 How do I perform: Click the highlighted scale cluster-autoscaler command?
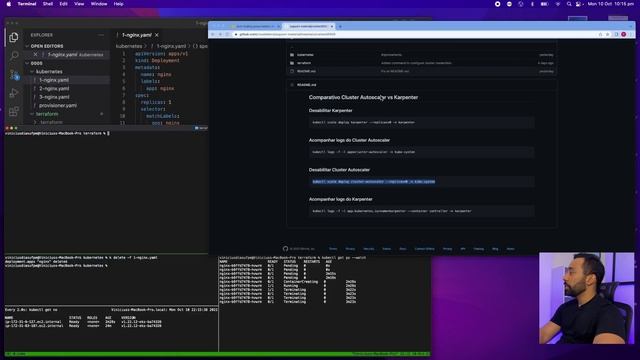(x=373, y=182)
